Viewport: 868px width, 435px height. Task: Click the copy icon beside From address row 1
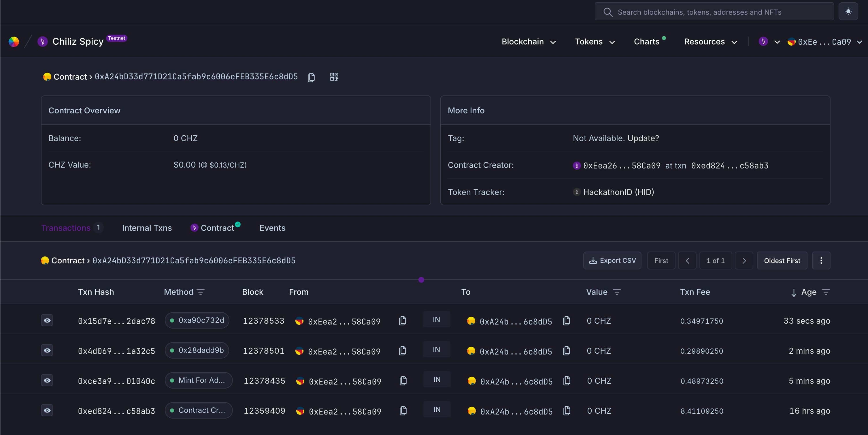click(402, 320)
